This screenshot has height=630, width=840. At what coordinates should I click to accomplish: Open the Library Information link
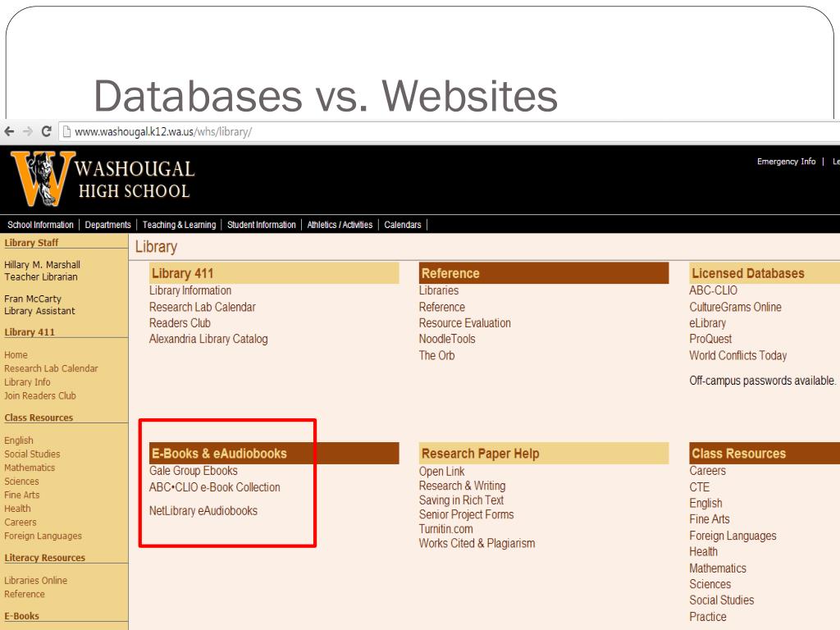[190, 290]
